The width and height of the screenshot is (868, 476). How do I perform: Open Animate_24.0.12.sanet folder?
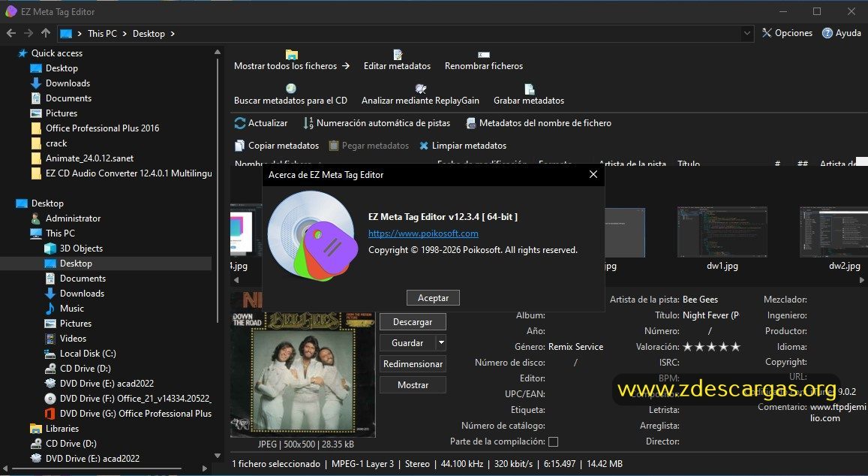click(89, 158)
